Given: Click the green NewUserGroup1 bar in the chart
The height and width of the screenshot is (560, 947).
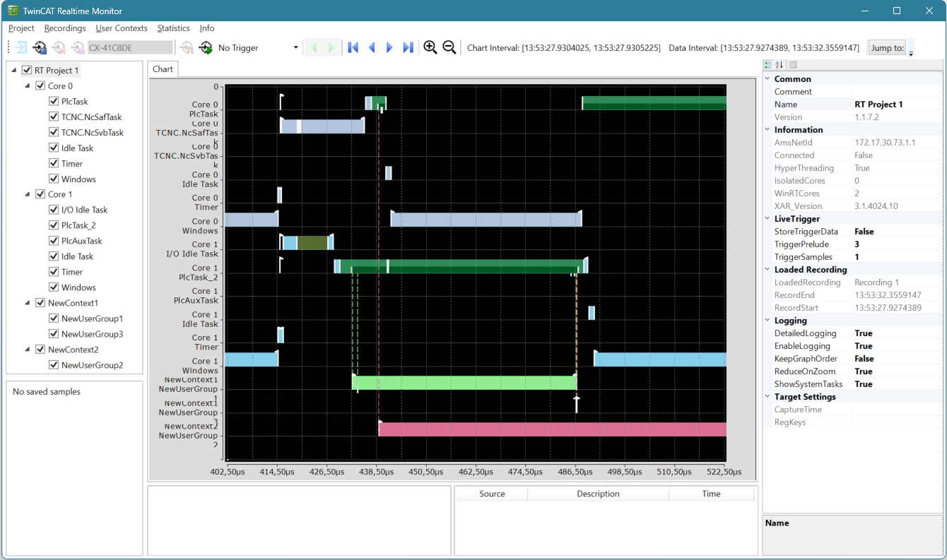Looking at the screenshot, I should [x=465, y=382].
